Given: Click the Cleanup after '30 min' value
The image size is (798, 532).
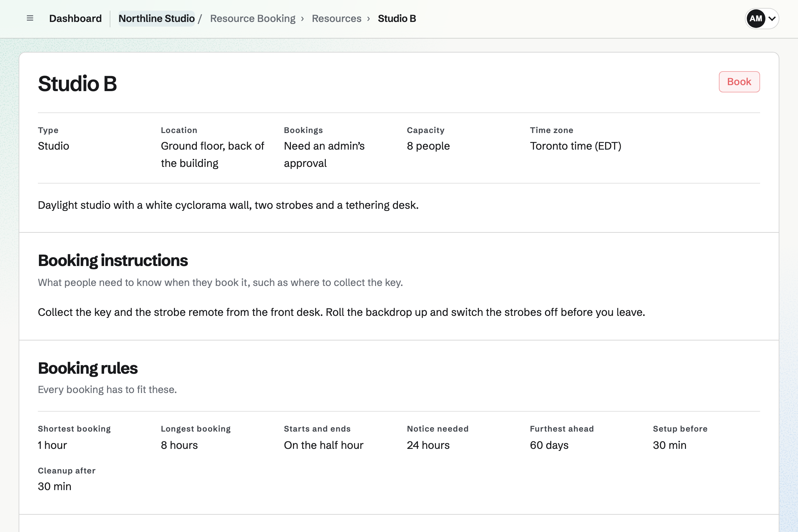Looking at the screenshot, I should coord(55,486).
